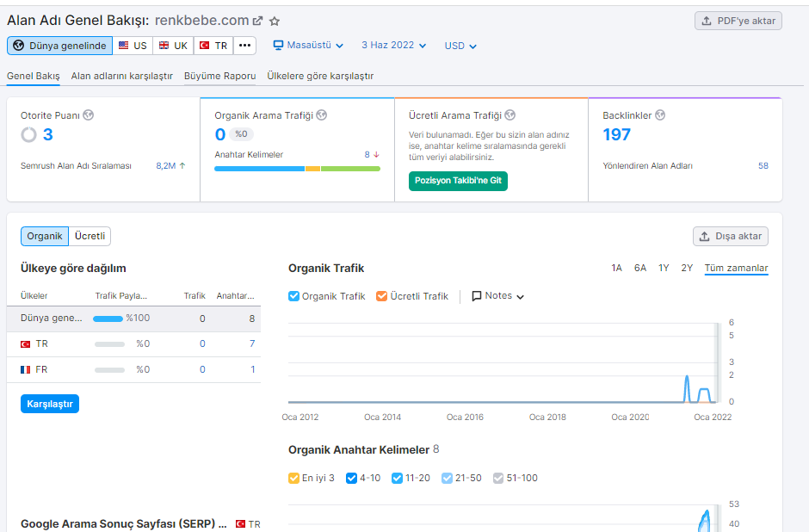Screen dimensions: 809x532
Task: Select Tüm zamanlar time range
Action: [736, 268]
